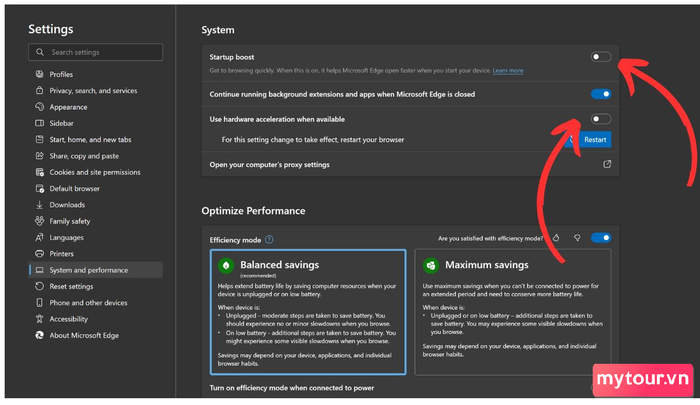This screenshot has height=405, width=700.
Task: Click the System and performance laptop icon
Action: [39, 270]
